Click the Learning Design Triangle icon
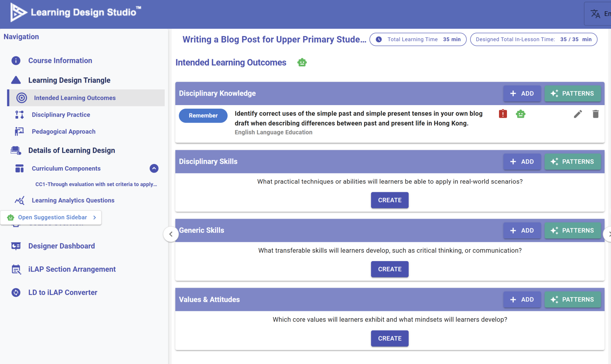 coord(16,80)
